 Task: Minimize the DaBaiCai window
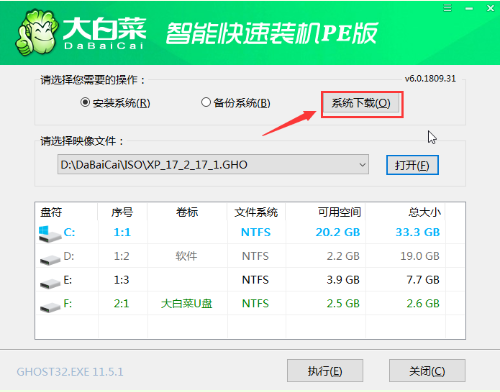click(469, 8)
